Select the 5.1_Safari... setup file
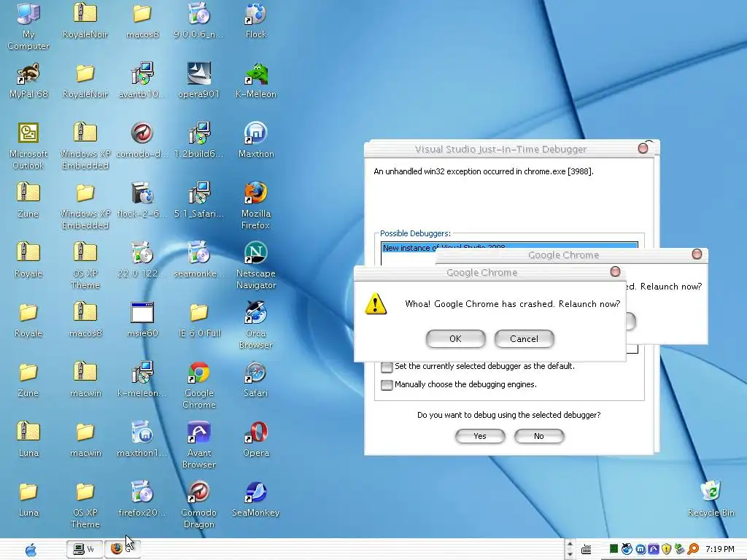 click(198, 200)
